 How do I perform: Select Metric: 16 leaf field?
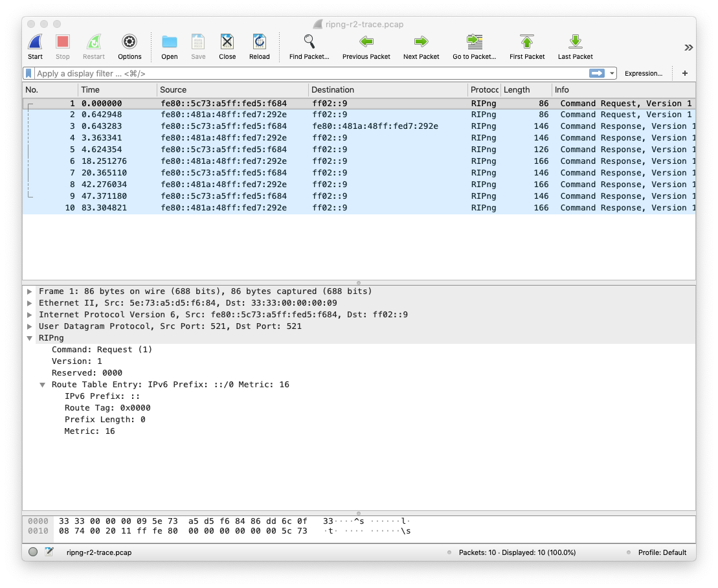click(x=89, y=431)
